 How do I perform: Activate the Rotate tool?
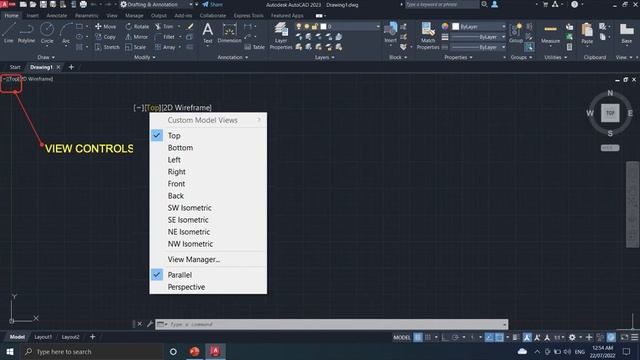(x=137, y=27)
